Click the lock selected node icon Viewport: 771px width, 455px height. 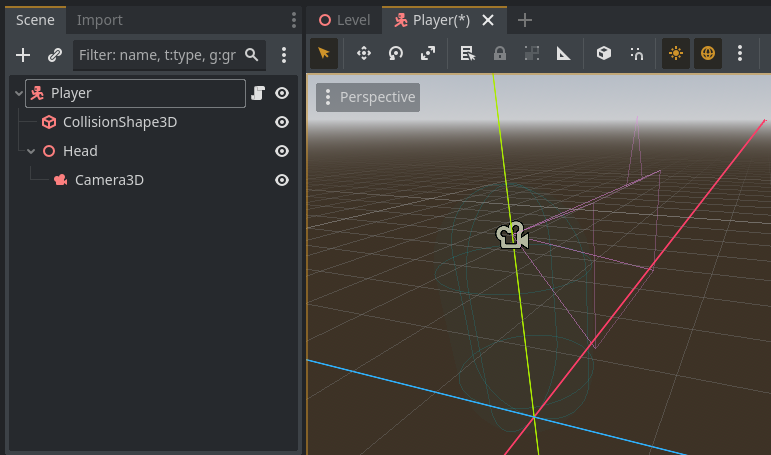[x=500, y=53]
